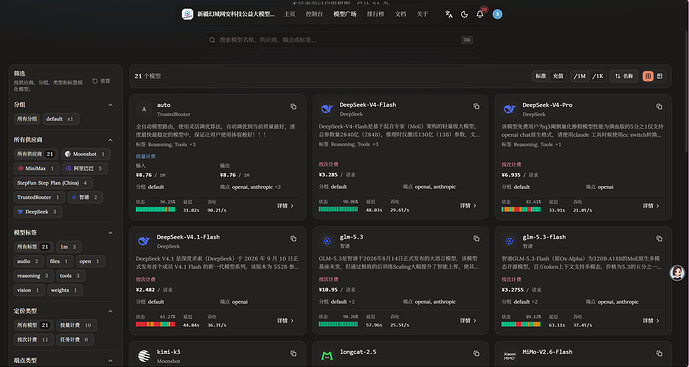
Task: Switch price display to 充值
Action: tap(558, 76)
